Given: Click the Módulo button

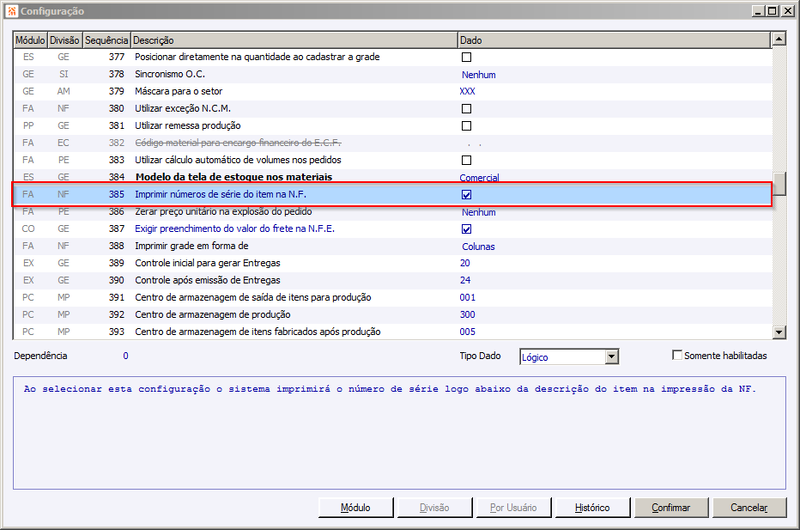Looking at the screenshot, I should 356,508.
